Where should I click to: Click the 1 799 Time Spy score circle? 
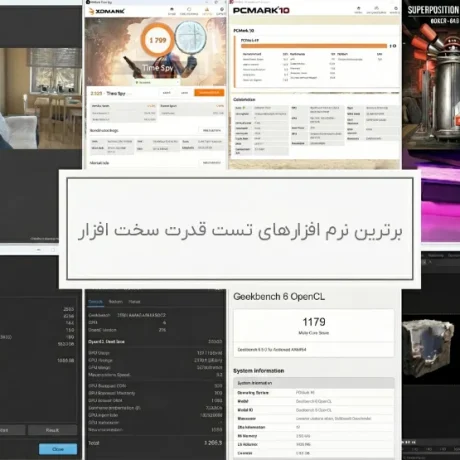click(157, 40)
